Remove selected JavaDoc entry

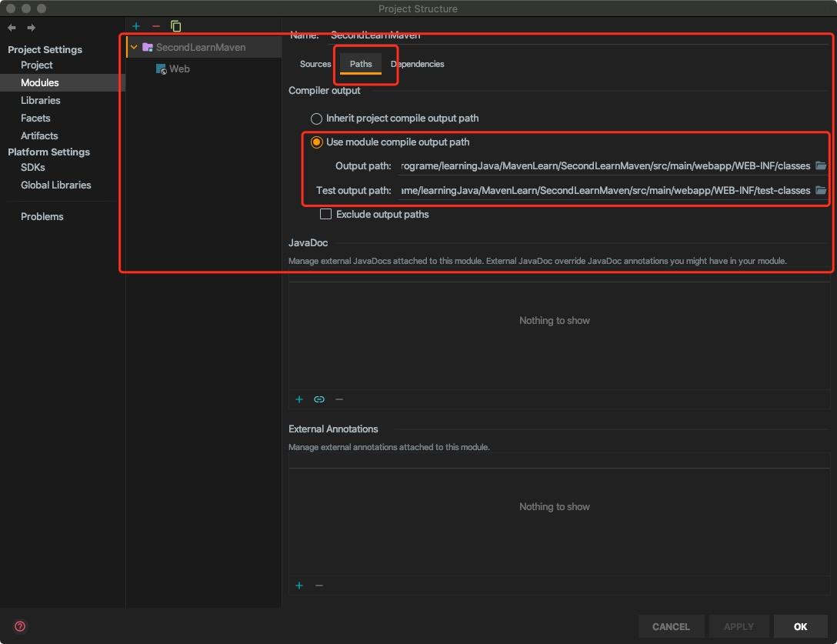point(339,399)
